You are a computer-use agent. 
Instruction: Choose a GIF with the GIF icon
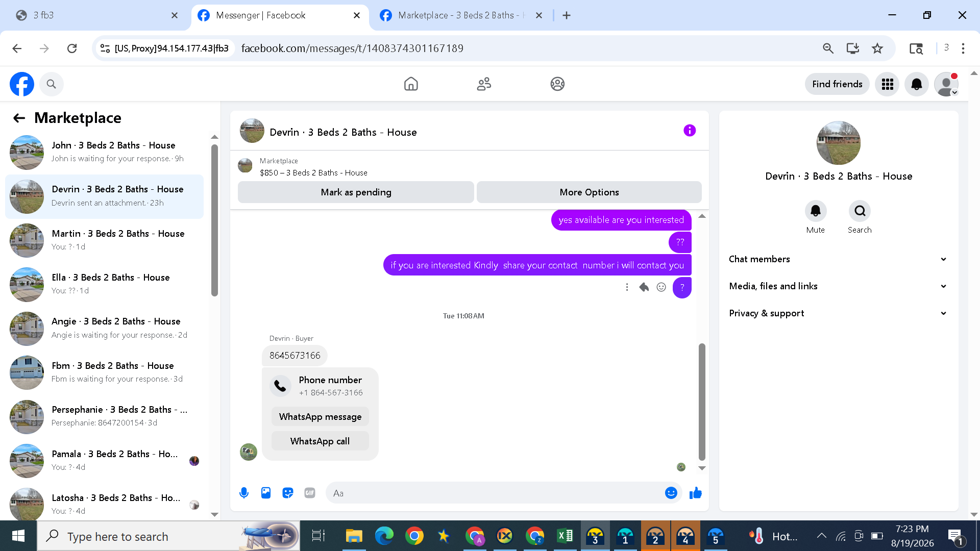pyautogui.click(x=310, y=493)
